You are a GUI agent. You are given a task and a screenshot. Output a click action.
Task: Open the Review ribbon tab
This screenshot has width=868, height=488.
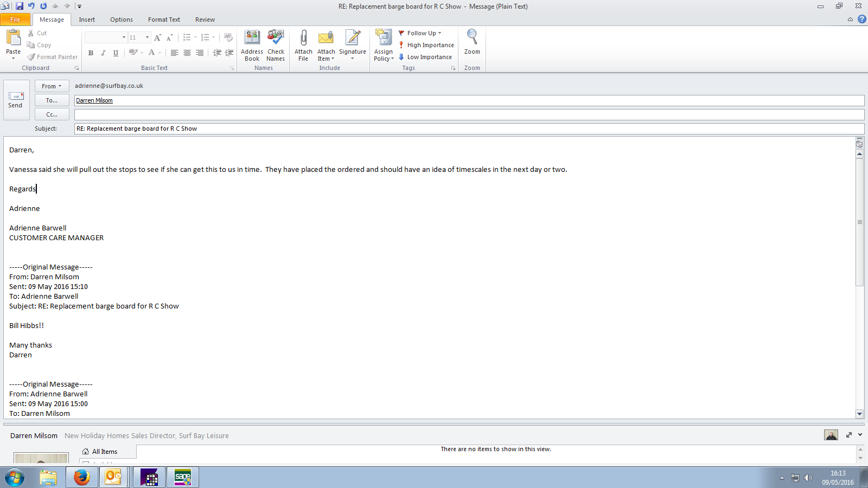coord(205,20)
